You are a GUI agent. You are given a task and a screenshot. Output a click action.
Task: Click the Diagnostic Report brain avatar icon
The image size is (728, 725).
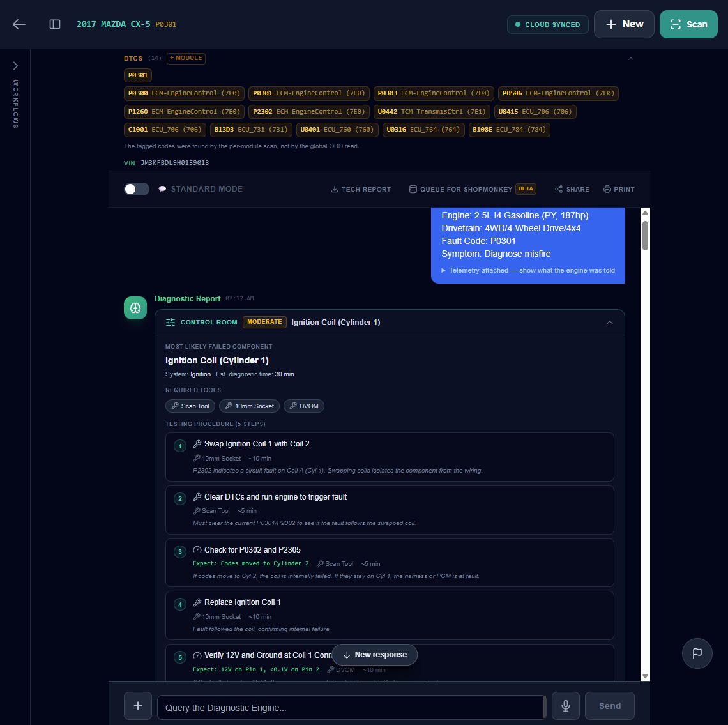135,308
